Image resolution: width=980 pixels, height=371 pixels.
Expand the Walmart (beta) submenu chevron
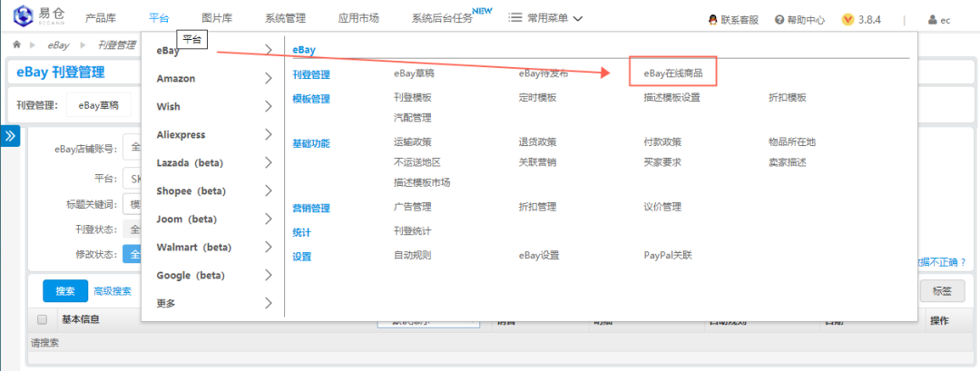click(x=268, y=248)
